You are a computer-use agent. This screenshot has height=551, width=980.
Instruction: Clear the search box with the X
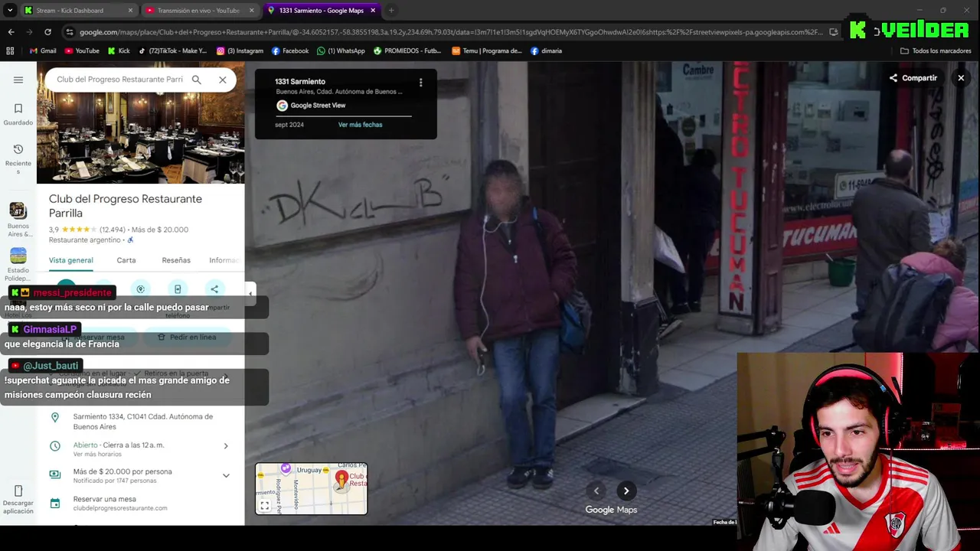tap(223, 80)
